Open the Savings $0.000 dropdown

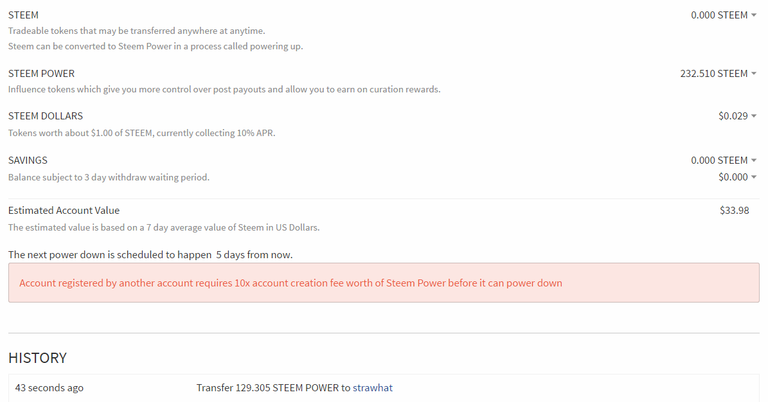click(737, 177)
